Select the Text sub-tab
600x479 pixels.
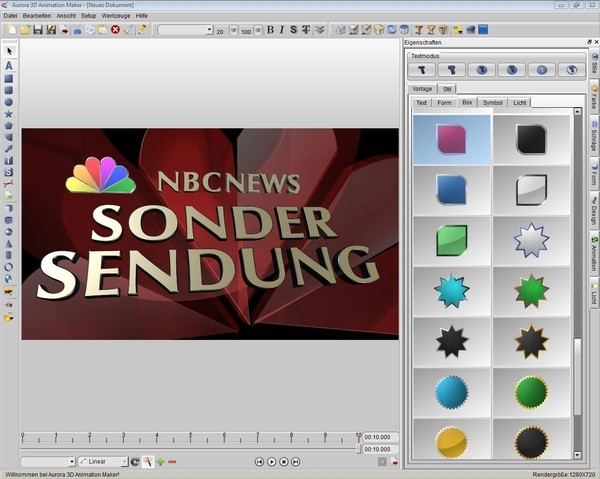[421, 103]
